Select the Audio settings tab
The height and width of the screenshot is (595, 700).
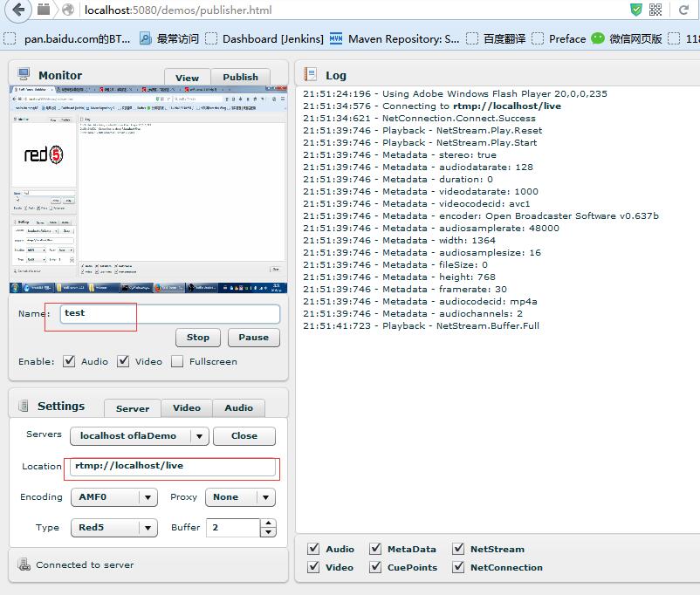click(239, 407)
